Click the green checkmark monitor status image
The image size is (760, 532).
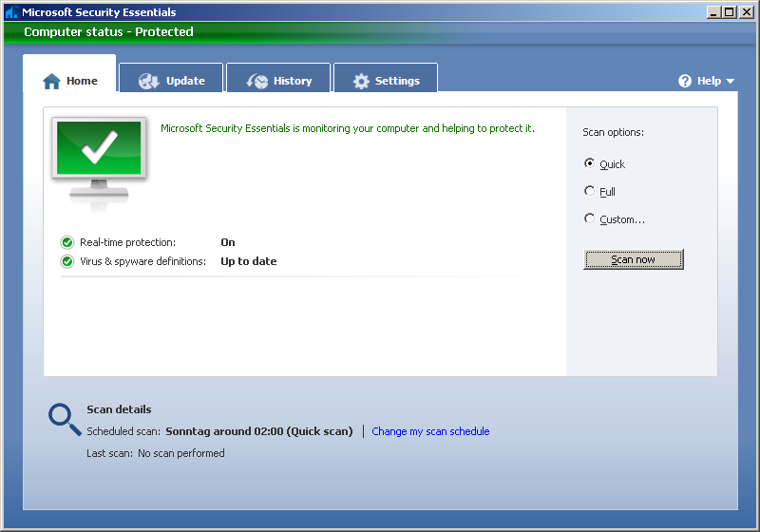pyautogui.click(x=99, y=155)
